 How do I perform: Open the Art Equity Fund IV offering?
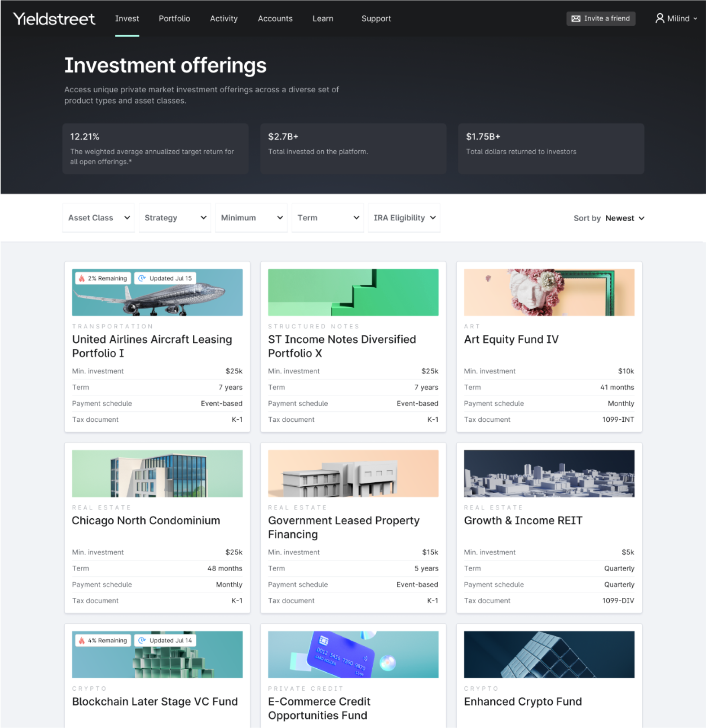pos(511,340)
